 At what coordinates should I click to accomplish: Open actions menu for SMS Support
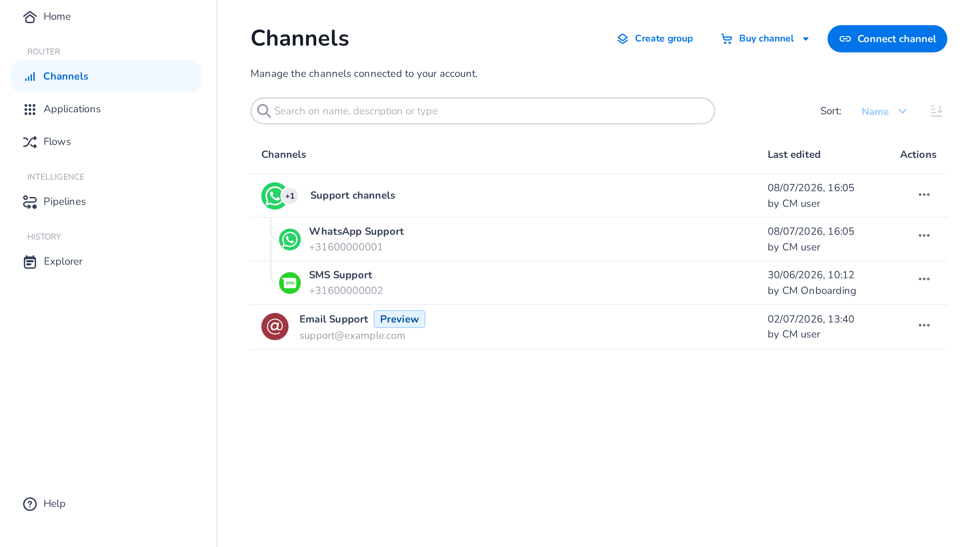pyautogui.click(x=924, y=279)
